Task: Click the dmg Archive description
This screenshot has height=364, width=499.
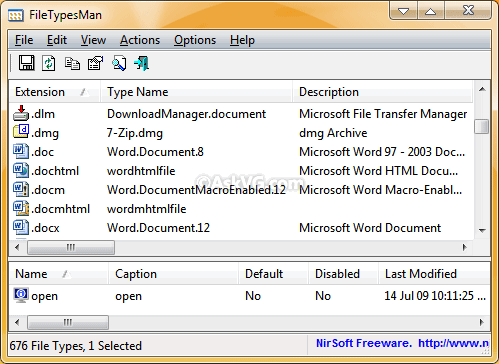Action: (x=333, y=133)
